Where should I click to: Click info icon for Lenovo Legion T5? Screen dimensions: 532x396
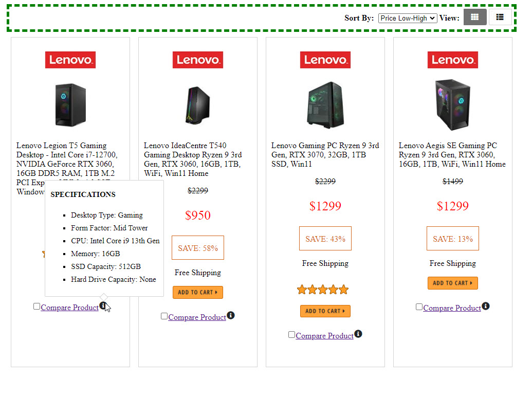103,306
